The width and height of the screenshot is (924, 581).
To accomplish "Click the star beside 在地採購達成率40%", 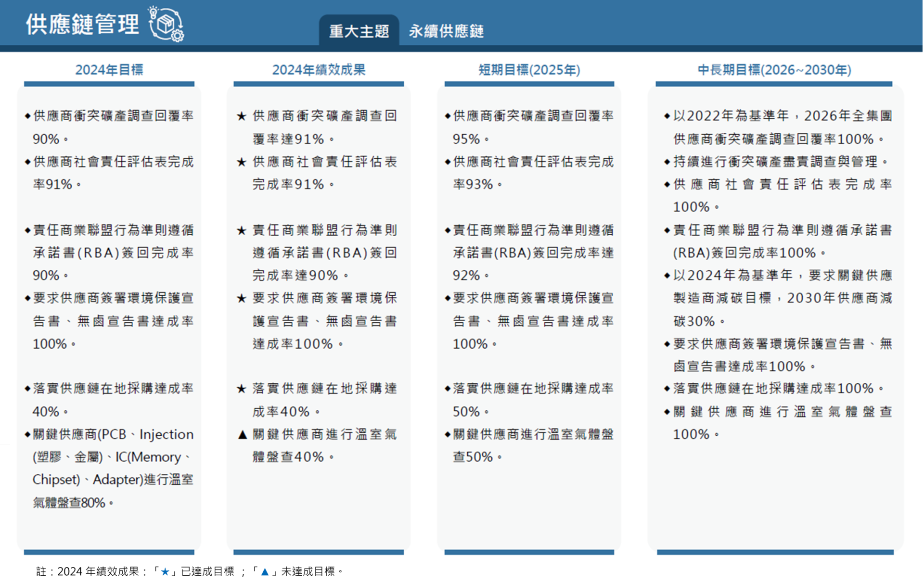I will click(242, 389).
